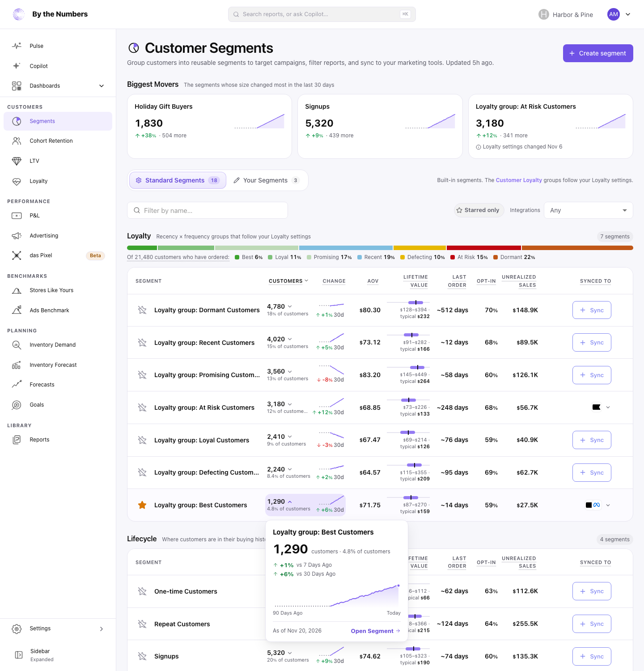Image resolution: width=644 pixels, height=671 pixels.
Task: Sync the Loyal Customers segment
Action: [x=592, y=440]
